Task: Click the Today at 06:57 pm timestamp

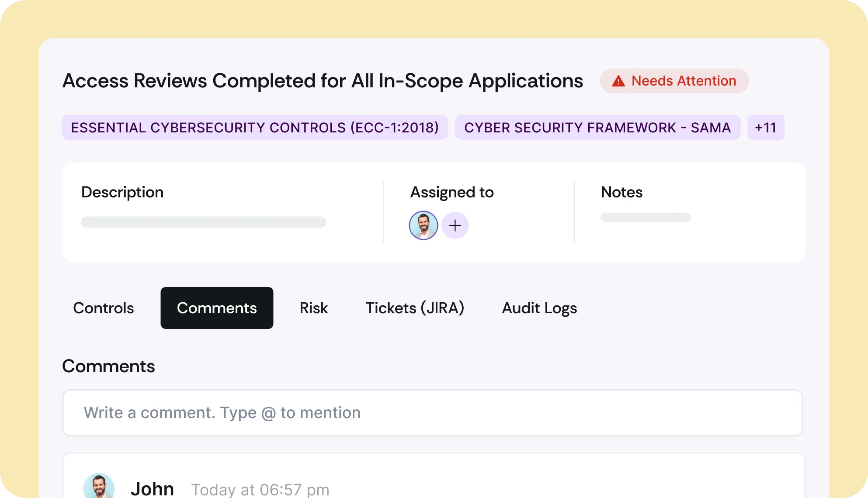Action: tap(260, 490)
